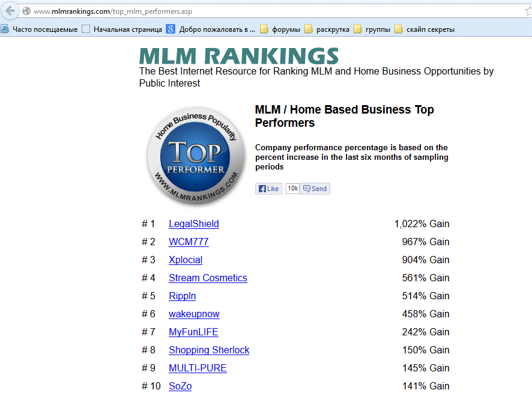Image resolution: width=532 pixels, height=396 pixels.
Task: Open the форумы bookmarks folder
Action: [x=280, y=29]
